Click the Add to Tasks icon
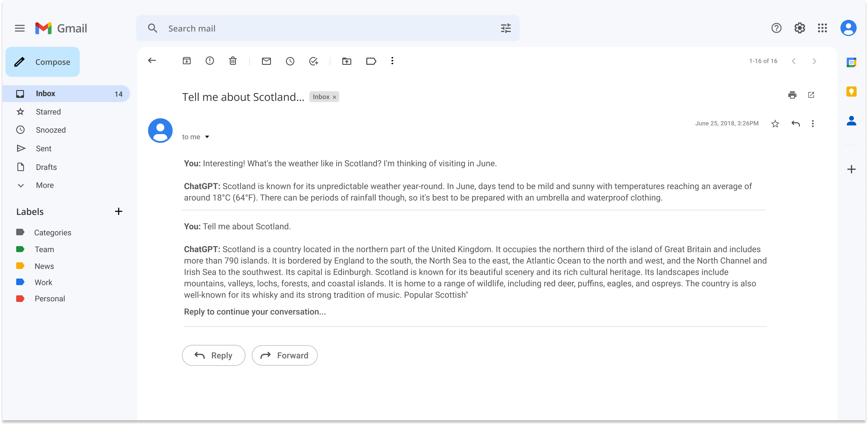Viewport: 868px width, 425px height. click(314, 61)
